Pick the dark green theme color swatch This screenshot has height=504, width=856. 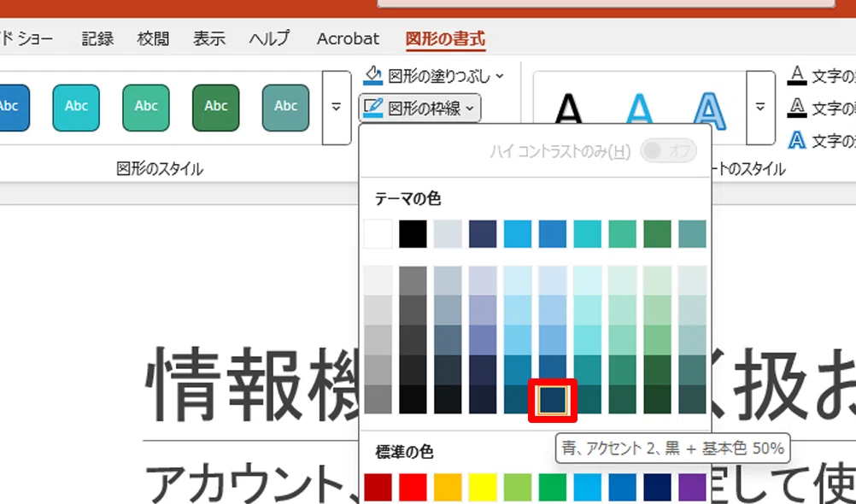tap(657, 234)
